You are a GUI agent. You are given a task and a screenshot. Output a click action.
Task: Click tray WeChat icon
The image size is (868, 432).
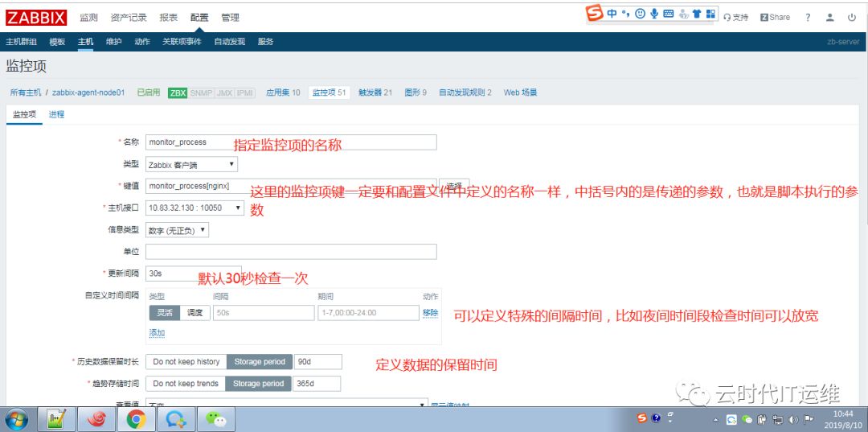(x=747, y=420)
